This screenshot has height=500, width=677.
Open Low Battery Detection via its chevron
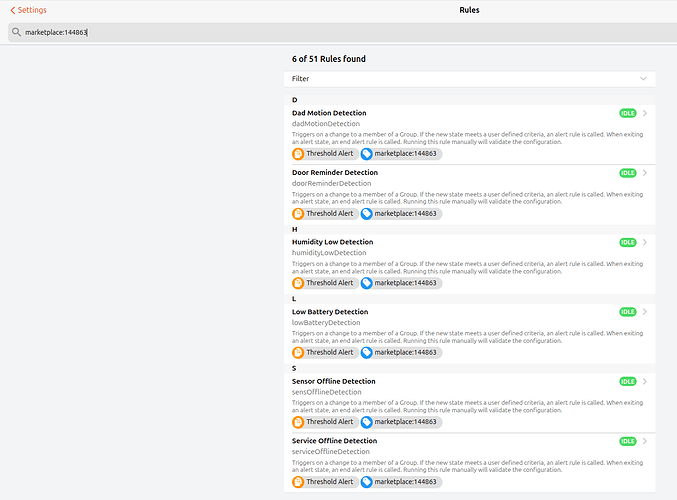click(646, 312)
